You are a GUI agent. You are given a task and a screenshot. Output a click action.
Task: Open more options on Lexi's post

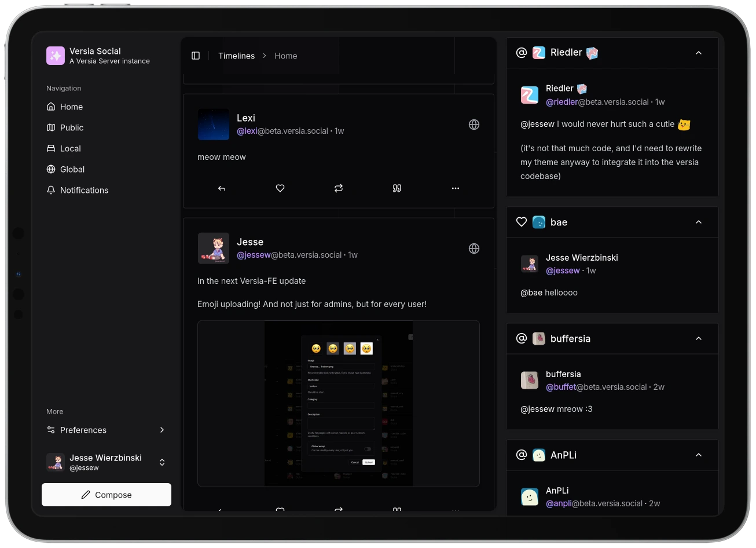[456, 188]
